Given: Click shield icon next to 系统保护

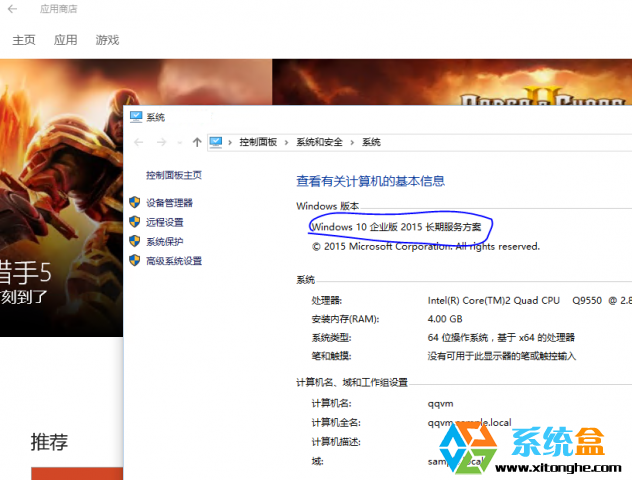Looking at the screenshot, I should tap(135, 241).
